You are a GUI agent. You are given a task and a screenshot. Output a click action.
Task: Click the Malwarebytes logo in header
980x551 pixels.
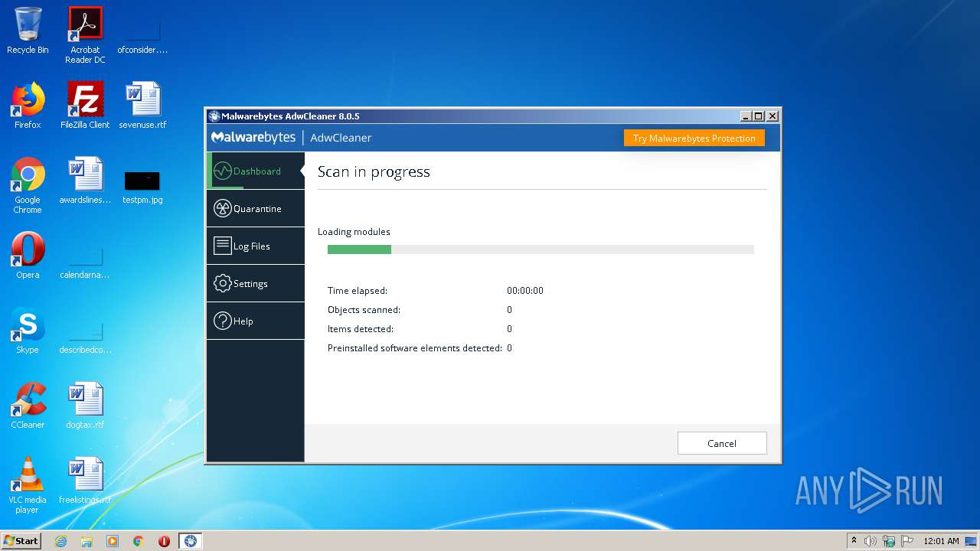click(x=253, y=138)
